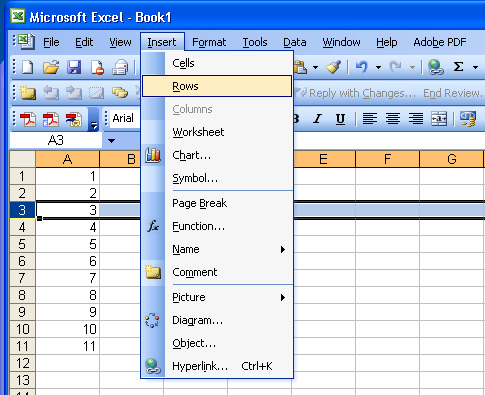Click the Convert to PDF and Email icon

(51, 119)
